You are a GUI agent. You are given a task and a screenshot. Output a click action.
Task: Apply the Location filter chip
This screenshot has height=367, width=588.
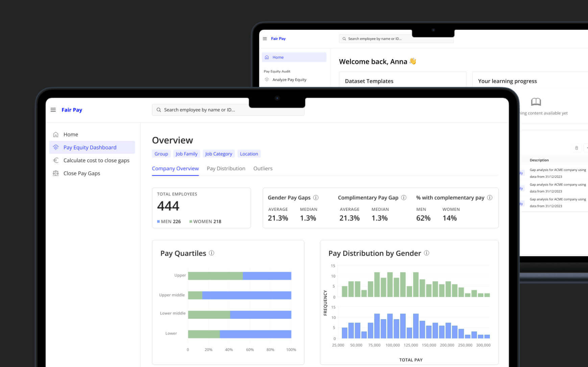(x=249, y=154)
